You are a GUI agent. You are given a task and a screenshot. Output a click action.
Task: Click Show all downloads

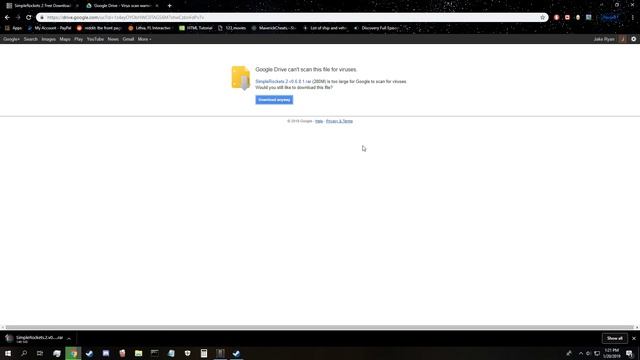click(x=614, y=338)
